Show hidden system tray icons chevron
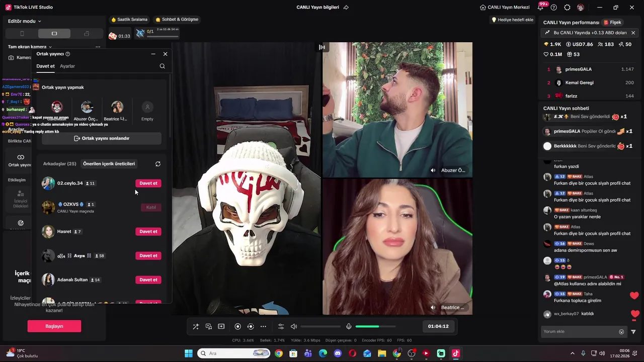Image resolution: width=644 pixels, height=362 pixels. point(573,353)
